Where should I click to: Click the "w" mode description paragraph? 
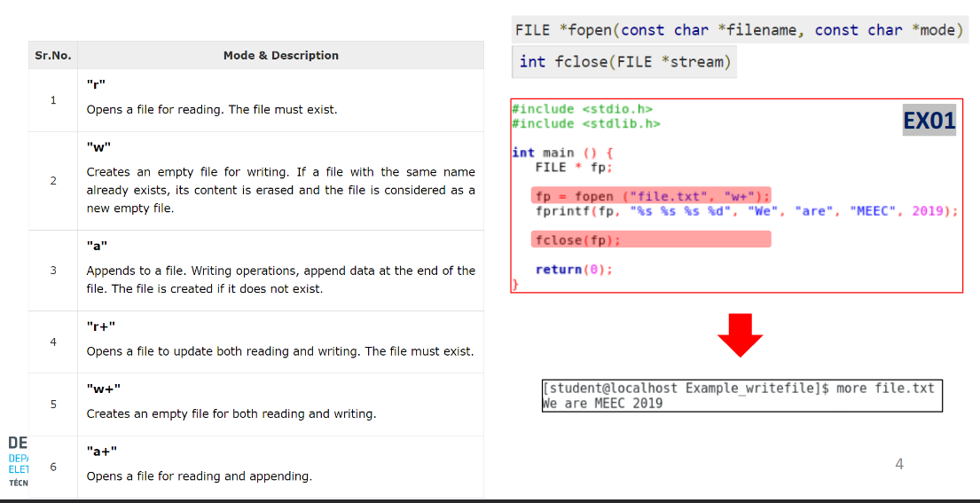pyautogui.click(x=280, y=190)
